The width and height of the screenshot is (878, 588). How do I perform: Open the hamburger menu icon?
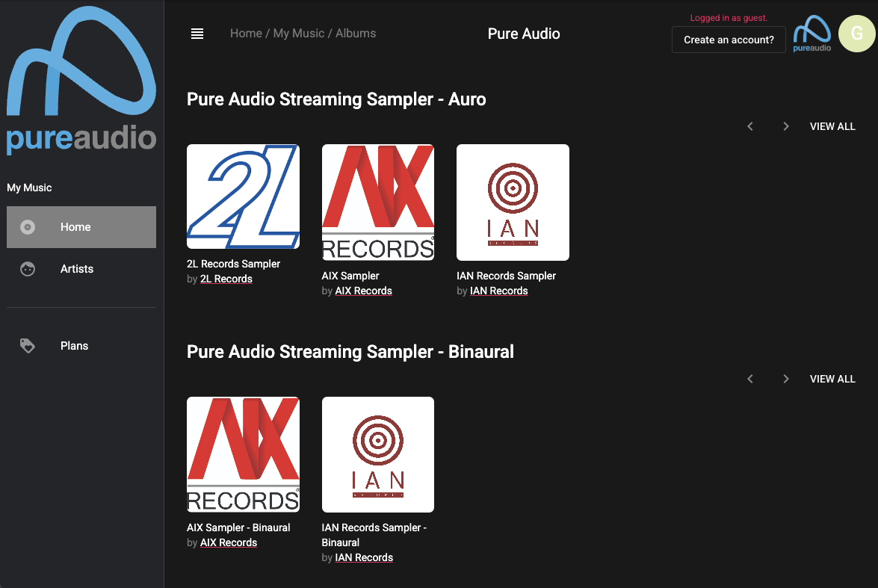coord(197,34)
